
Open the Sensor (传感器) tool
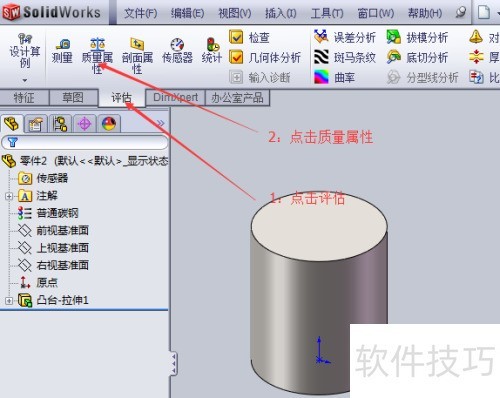pos(177,51)
